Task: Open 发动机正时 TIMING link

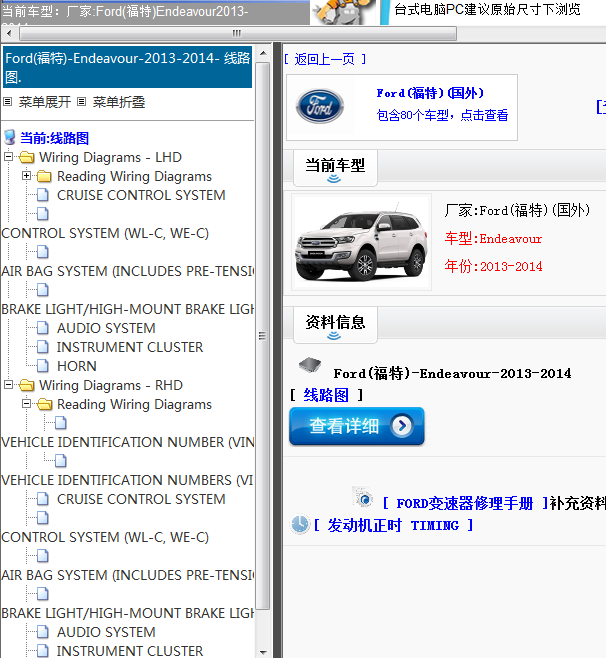Action: click(x=393, y=525)
